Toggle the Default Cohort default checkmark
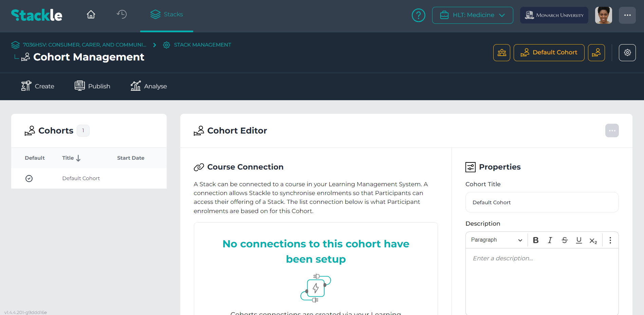 point(29,178)
